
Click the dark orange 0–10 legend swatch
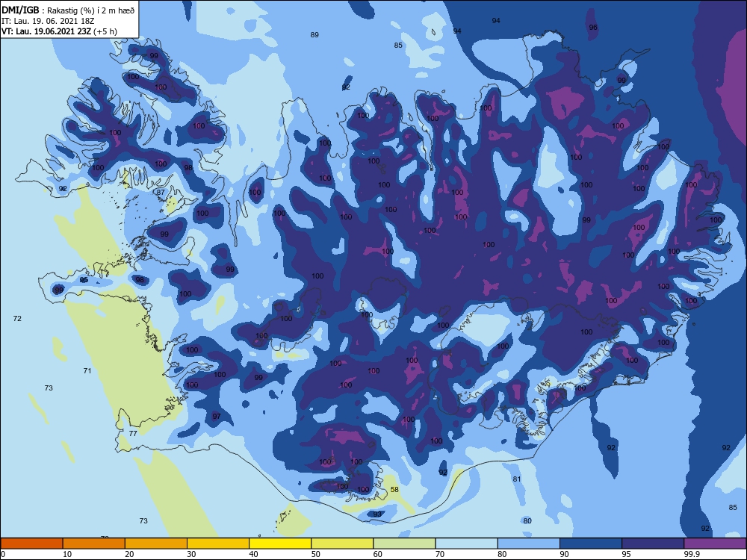[31, 544]
